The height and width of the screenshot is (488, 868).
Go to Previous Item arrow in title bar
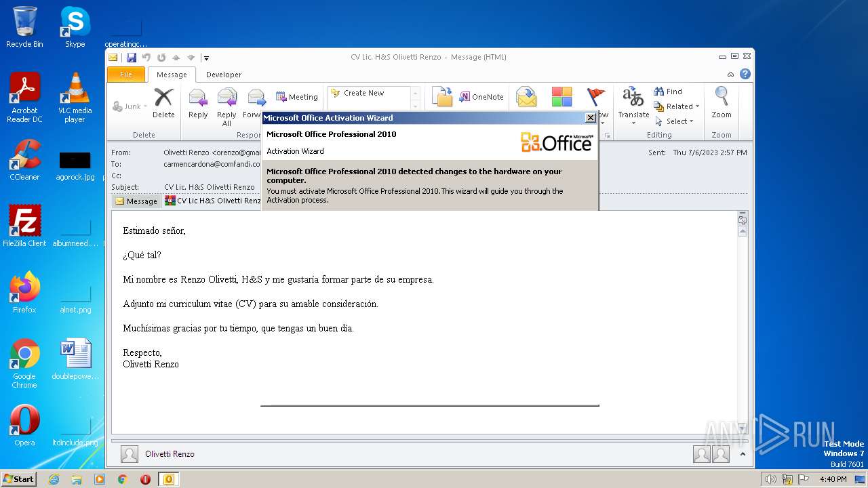click(x=176, y=58)
